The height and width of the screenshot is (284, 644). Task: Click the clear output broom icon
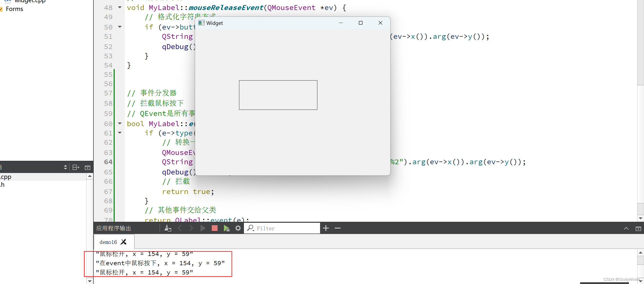[168, 228]
